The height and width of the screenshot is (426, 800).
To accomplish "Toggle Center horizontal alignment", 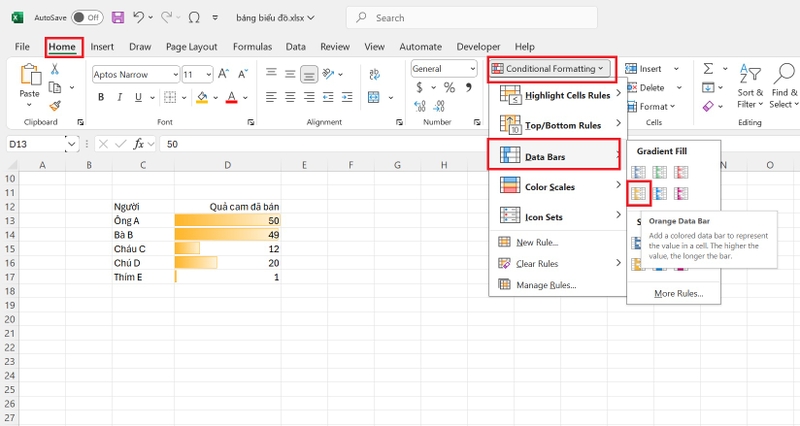I will click(x=290, y=97).
